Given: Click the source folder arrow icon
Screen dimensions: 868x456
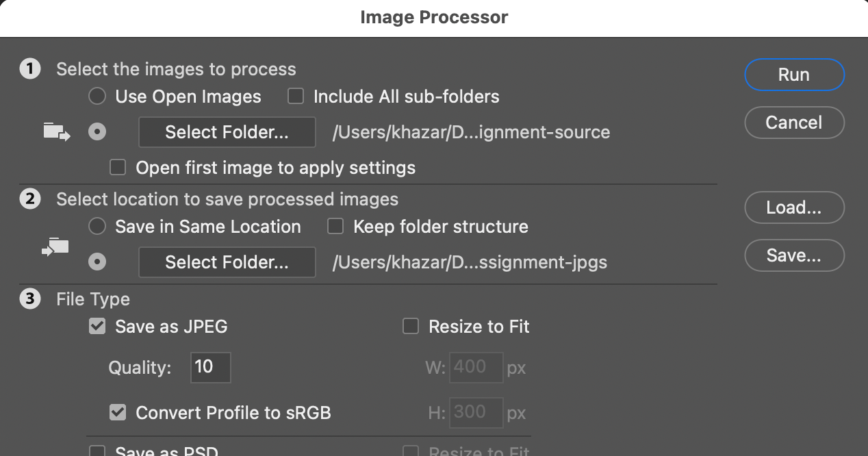Looking at the screenshot, I should pos(57,131).
